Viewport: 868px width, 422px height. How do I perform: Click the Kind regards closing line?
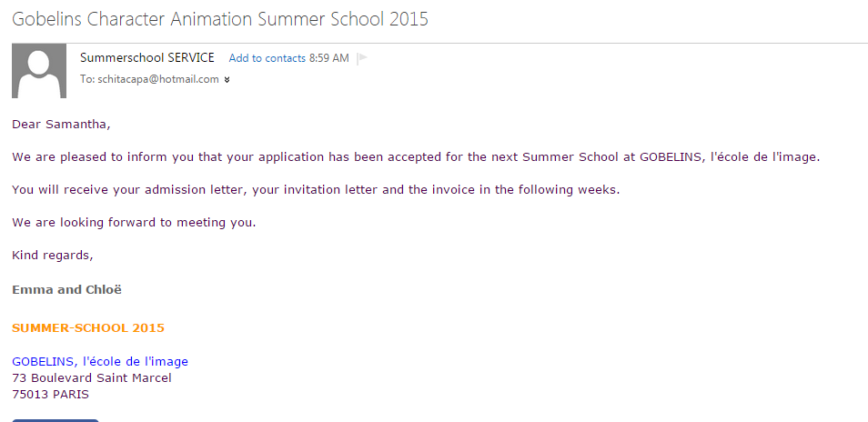tap(53, 256)
